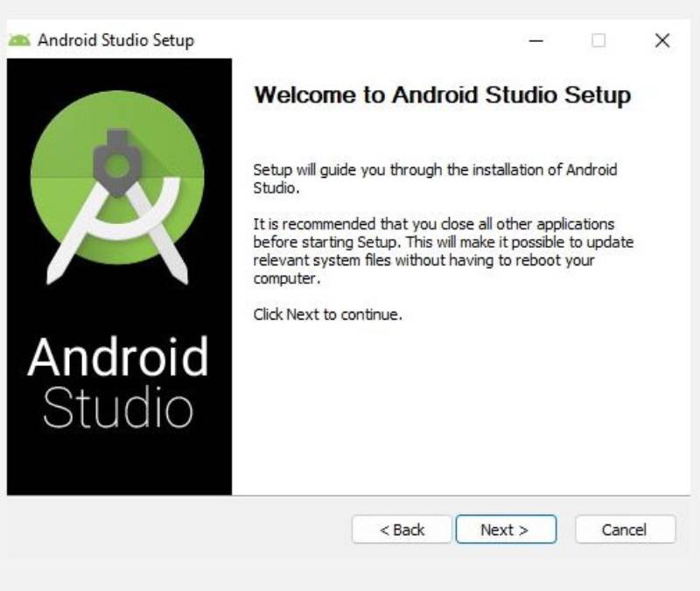Close the Android Studio Setup window
The height and width of the screenshot is (591, 700).
point(662,40)
